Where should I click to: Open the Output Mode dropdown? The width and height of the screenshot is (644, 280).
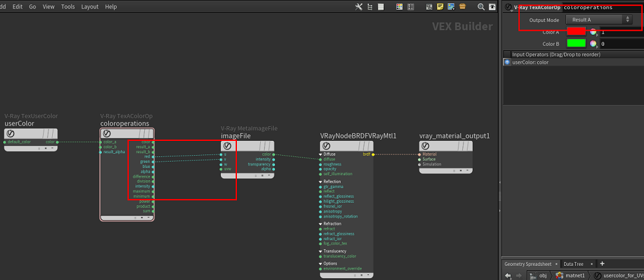coord(599,19)
